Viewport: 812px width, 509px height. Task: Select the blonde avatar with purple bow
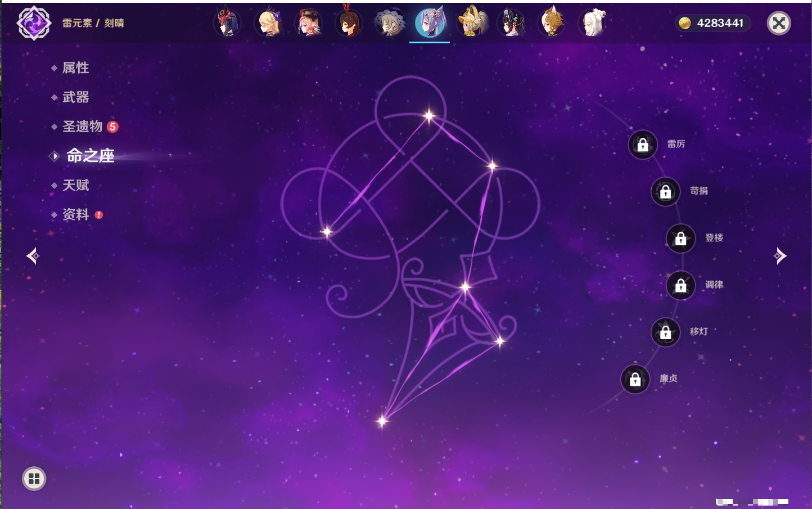click(268, 23)
